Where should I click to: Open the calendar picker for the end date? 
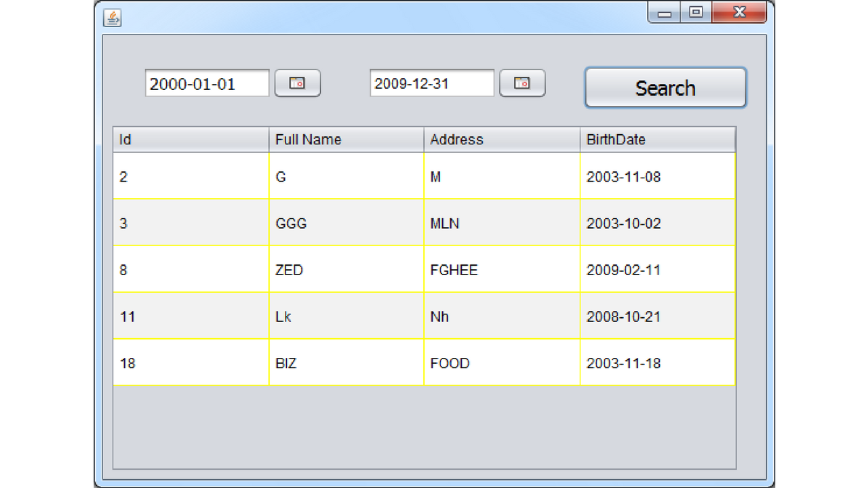pos(521,83)
